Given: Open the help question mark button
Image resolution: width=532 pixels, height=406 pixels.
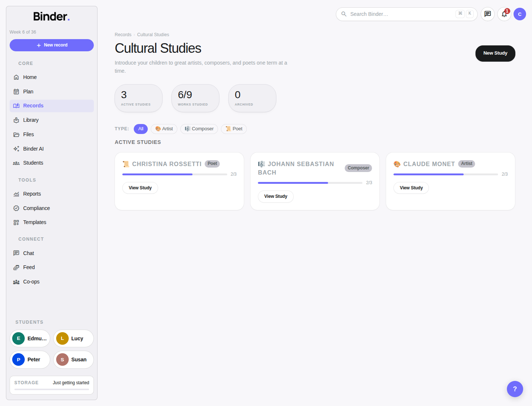Looking at the screenshot, I should coord(515,389).
